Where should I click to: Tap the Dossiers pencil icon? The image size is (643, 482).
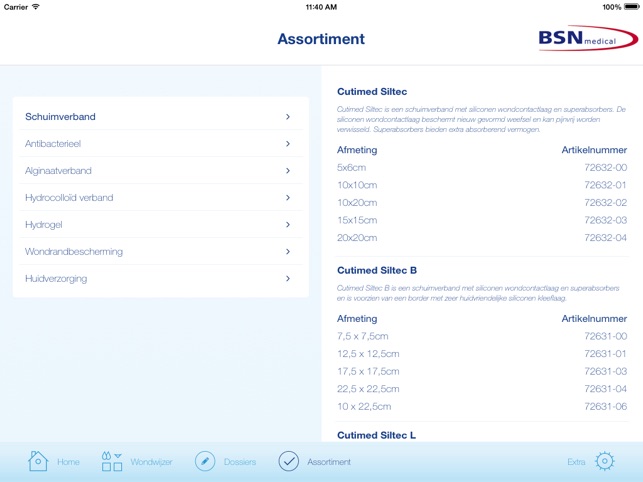205,461
